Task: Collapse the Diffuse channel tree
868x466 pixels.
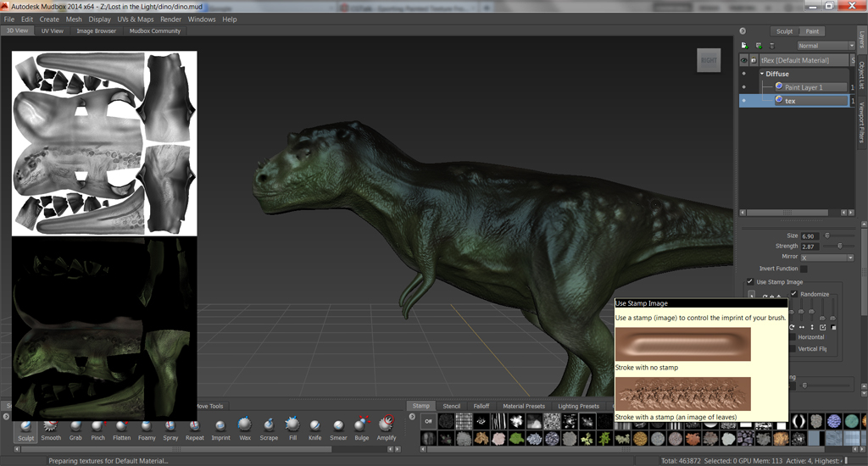Action: (762, 74)
